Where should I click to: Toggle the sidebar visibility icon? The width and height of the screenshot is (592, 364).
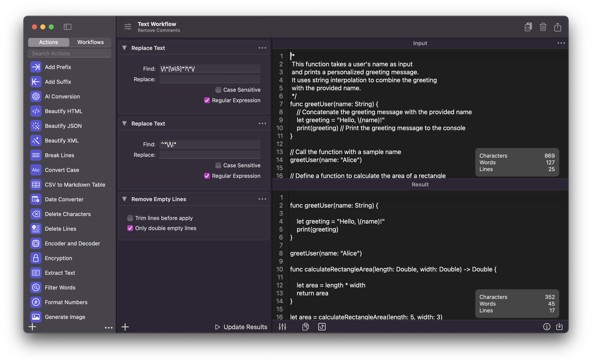67,27
